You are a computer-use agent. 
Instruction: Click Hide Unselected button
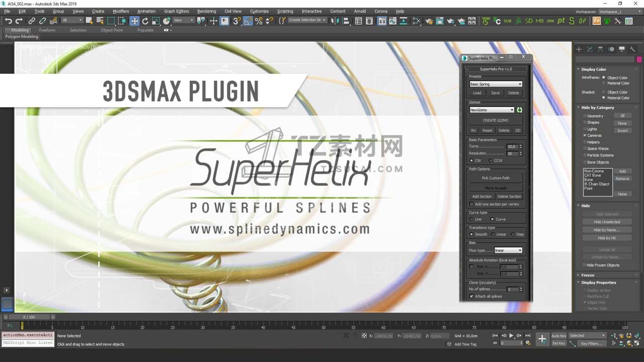607,222
